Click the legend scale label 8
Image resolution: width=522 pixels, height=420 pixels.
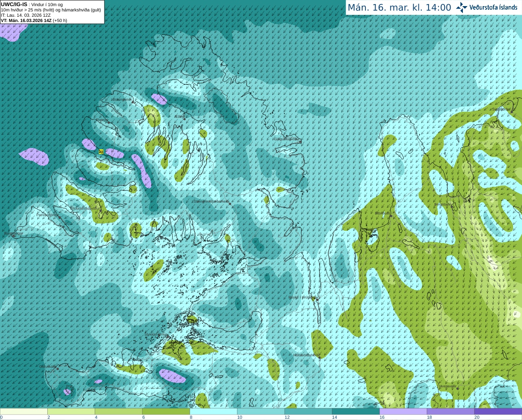pyautogui.click(x=191, y=417)
